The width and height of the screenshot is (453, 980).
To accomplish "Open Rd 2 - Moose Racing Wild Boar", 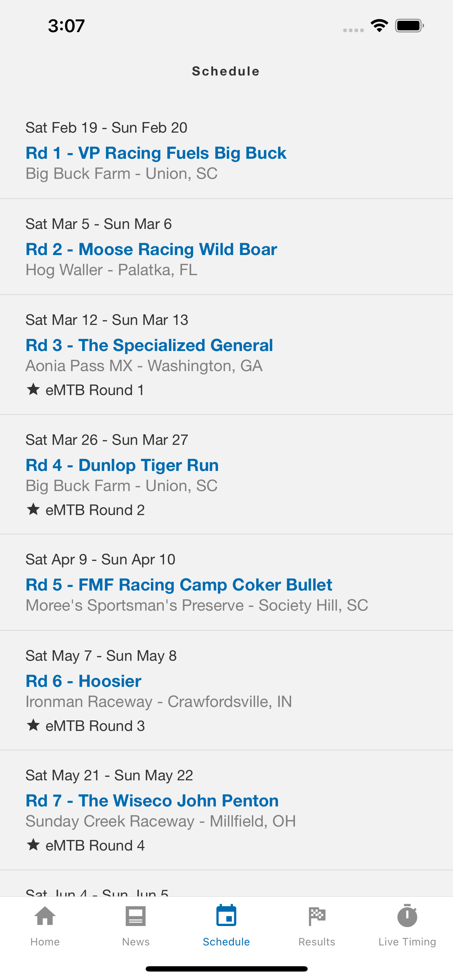I will click(x=151, y=249).
